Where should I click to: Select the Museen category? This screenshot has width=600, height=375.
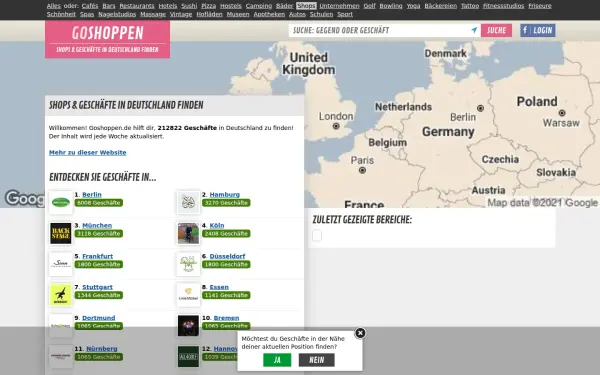(x=238, y=14)
